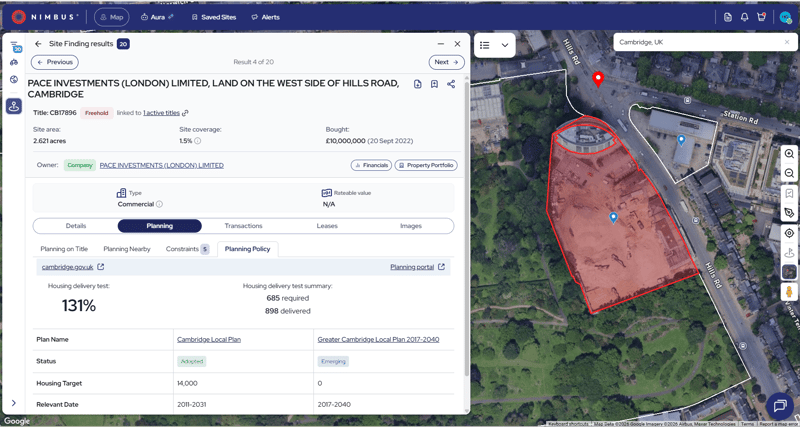Open Saved Sites
The height and width of the screenshot is (427, 800).
point(214,17)
